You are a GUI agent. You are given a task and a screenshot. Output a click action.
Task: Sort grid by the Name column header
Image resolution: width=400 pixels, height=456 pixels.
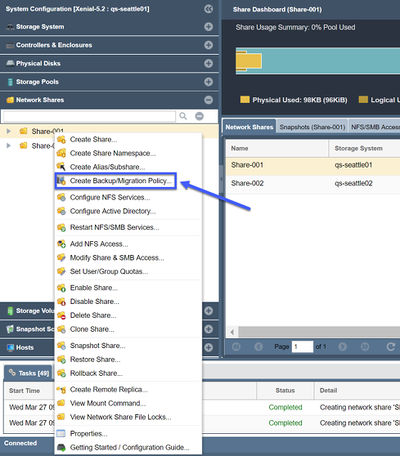coord(277,148)
